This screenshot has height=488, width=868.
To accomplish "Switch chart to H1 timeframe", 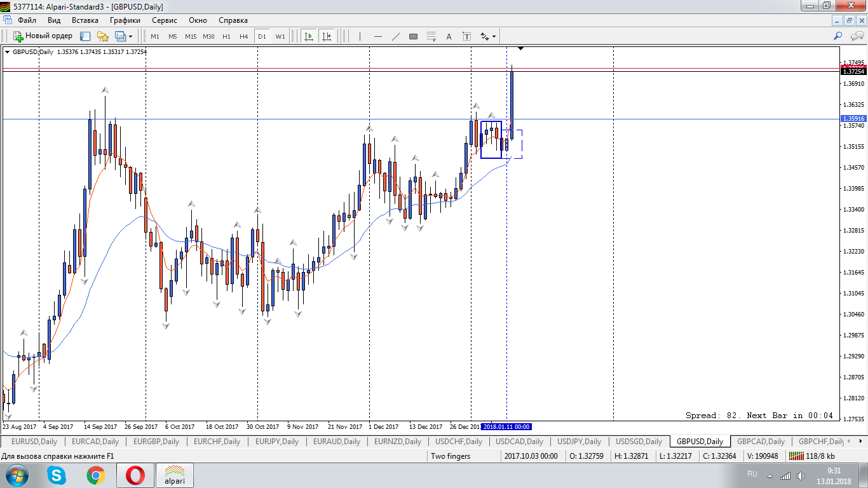I will [x=226, y=37].
